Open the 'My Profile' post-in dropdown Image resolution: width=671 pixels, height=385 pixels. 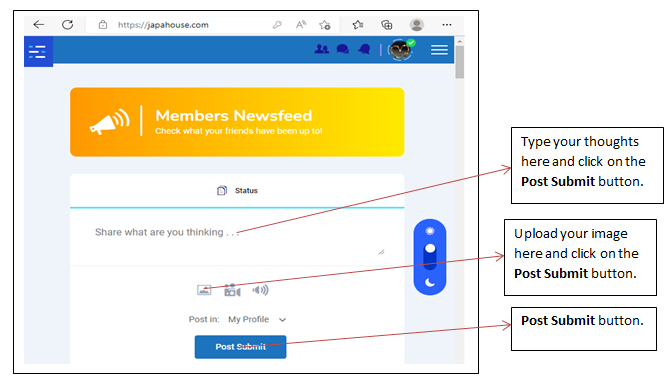(x=257, y=319)
